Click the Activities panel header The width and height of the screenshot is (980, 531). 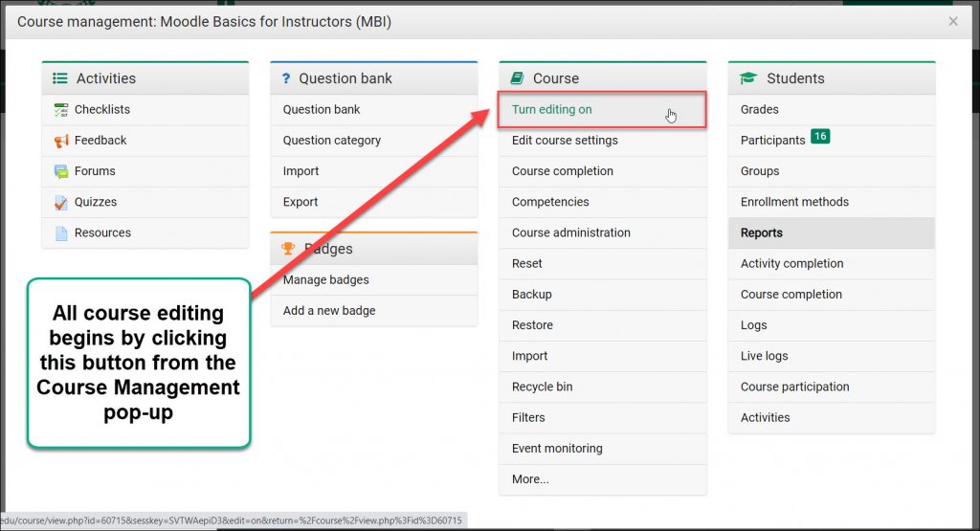(x=145, y=78)
